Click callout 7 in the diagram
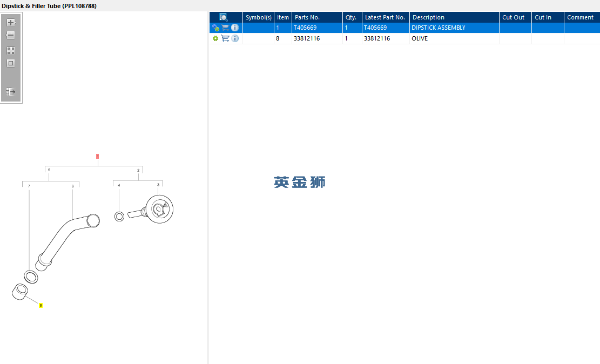 [29, 186]
